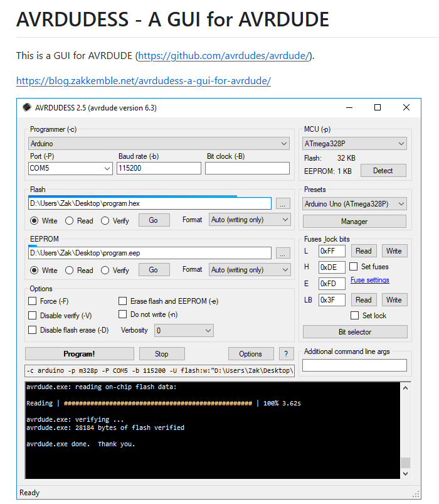Open EEPROM Format dropdown
Viewport: 439px width, 504px height.
coord(250,270)
